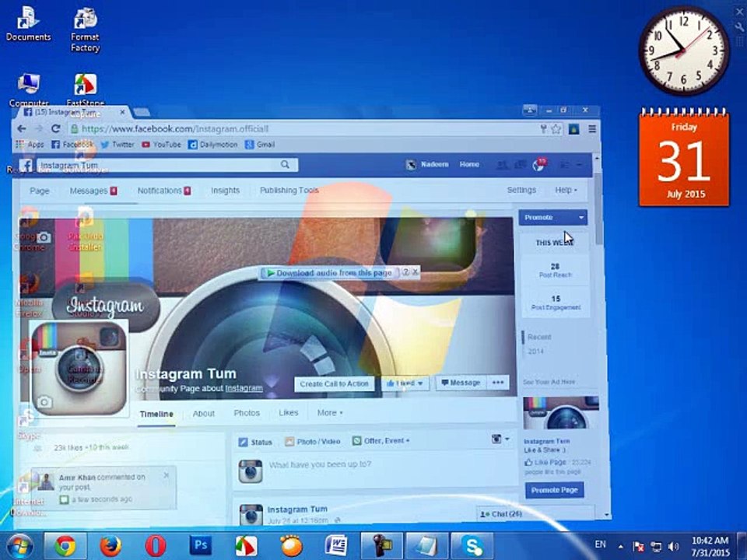Image resolution: width=747 pixels, height=560 pixels.
Task: Select Status in the composer
Action: pyautogui.click(x=255, y=443)
